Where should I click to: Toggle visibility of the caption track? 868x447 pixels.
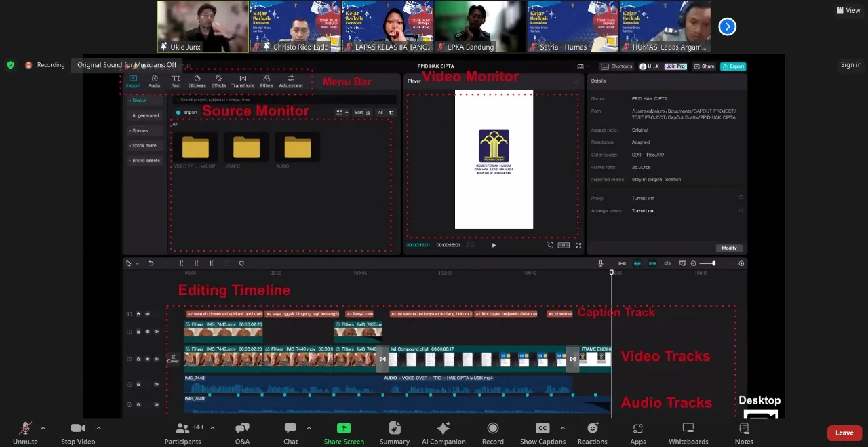147,314
